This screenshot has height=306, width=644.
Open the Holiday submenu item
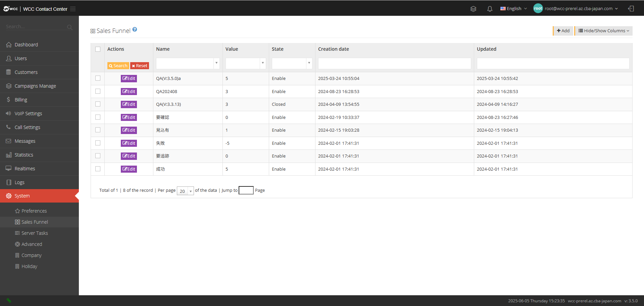pos(39,266)
